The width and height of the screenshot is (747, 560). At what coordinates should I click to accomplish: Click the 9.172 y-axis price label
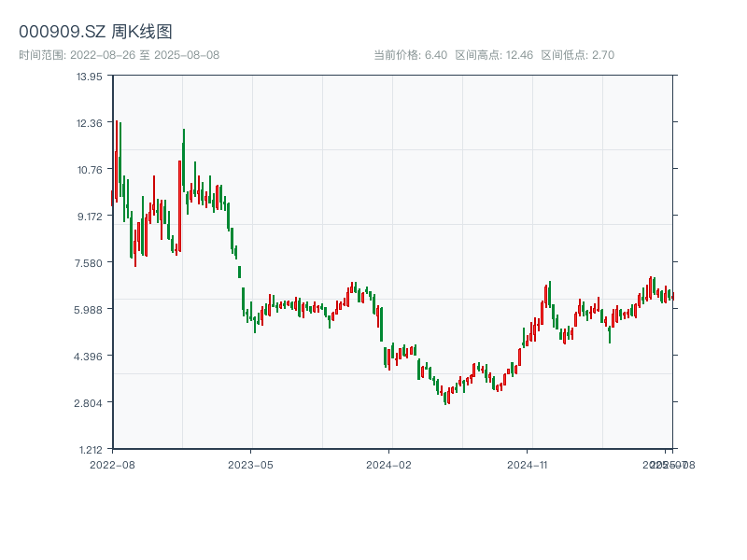coord(90,217)
